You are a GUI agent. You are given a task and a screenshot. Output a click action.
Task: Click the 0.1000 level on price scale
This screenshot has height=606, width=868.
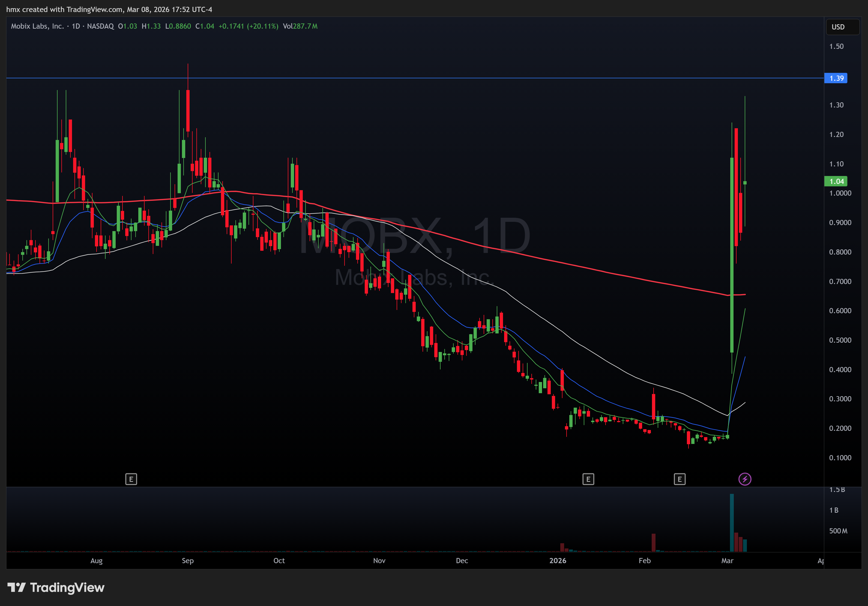coord(840,457)
